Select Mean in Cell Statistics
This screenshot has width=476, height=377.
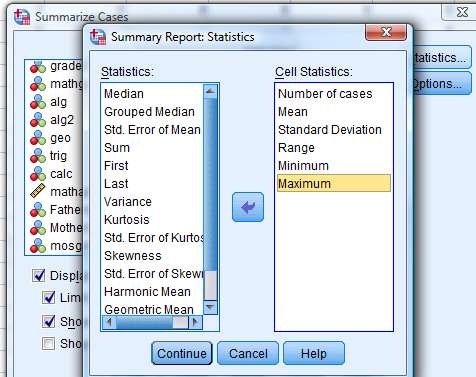(x=293, y=112)
